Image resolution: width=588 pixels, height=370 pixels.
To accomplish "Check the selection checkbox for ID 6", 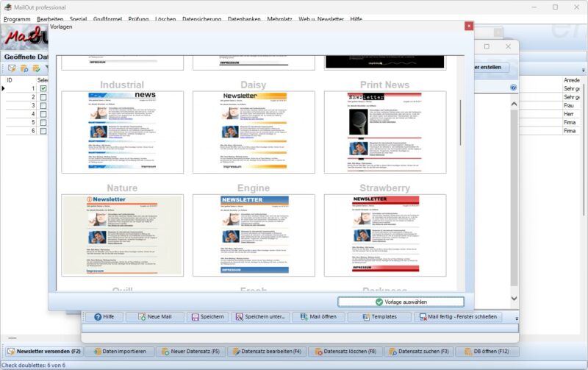I will click(x=43, y=131).
